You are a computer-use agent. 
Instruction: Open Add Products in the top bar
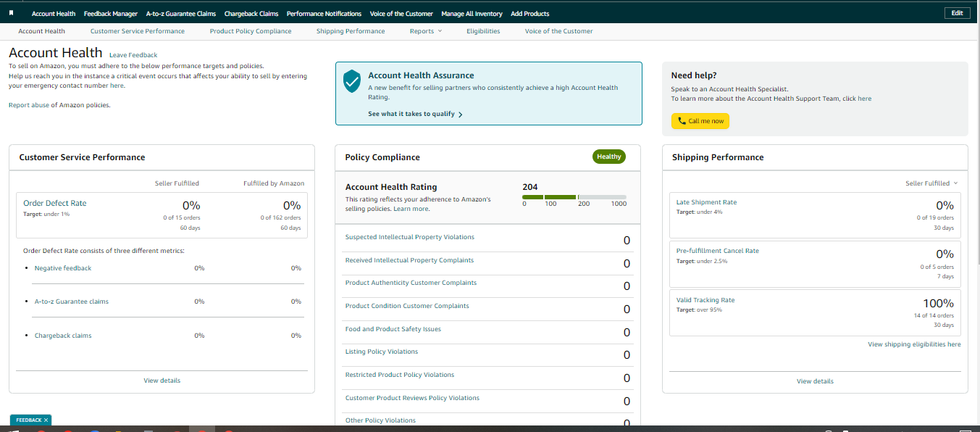(530, 14)
